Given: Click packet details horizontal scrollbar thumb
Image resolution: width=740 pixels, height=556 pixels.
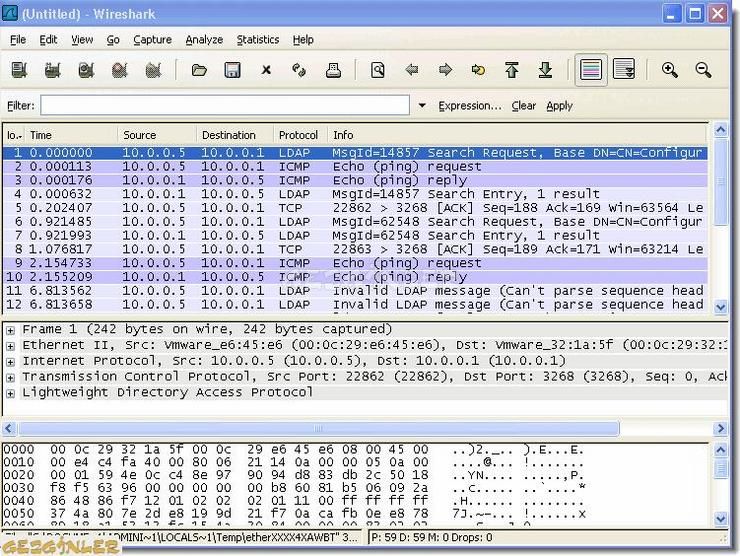Looking at the screenshot, I should pyautogui.click(x=318, y=429).
